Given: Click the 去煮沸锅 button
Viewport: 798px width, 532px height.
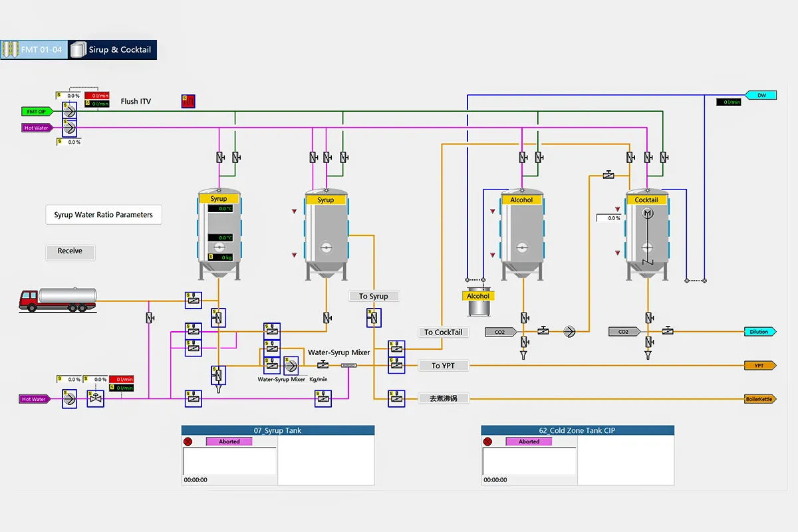Looking at the screenshot, I should pos(444,398).
